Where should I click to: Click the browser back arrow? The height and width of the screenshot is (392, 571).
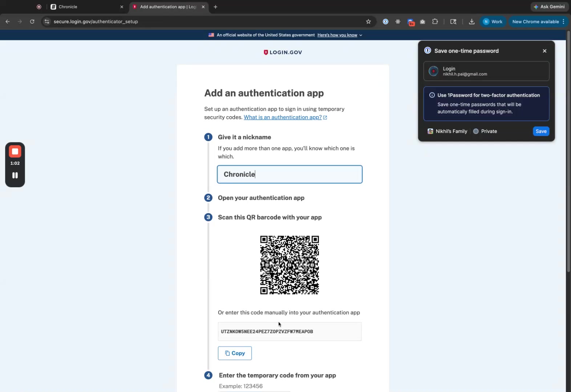click(x=8, y=21)
